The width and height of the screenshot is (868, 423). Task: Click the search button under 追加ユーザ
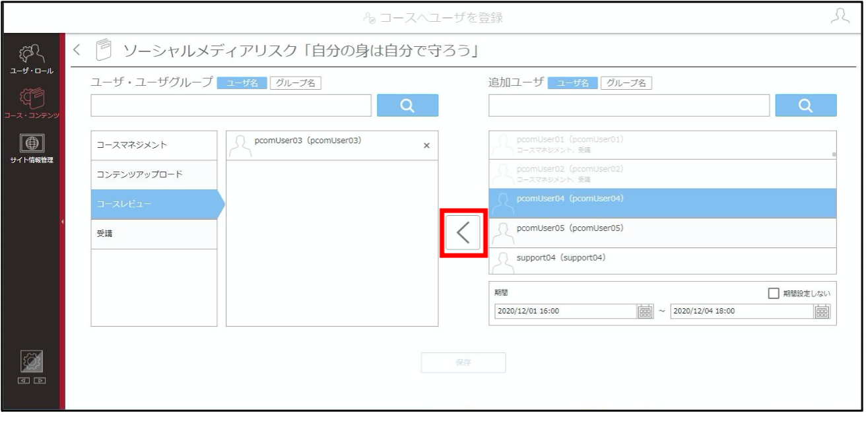(x=805, y=106)
